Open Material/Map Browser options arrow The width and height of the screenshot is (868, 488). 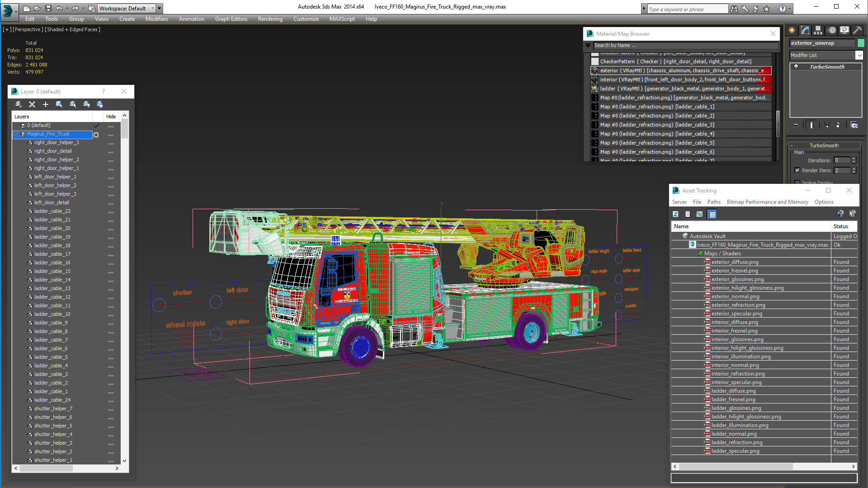click(x=588, y=45)
